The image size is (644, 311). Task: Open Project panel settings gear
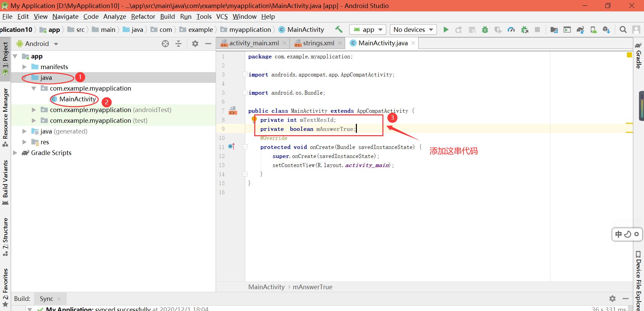[195, 44]
